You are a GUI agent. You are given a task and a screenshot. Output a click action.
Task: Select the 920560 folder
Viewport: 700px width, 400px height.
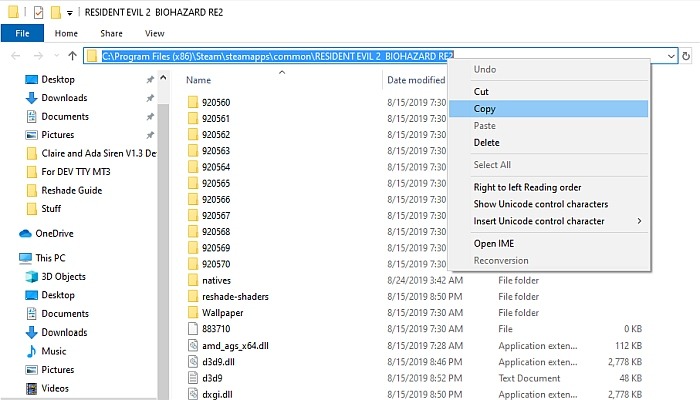(216, 103)
